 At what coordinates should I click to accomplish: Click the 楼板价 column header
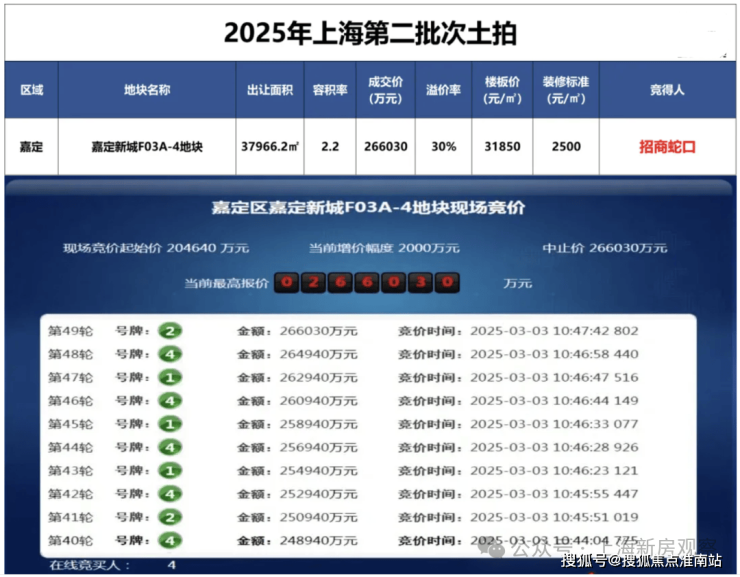point(502,90)
